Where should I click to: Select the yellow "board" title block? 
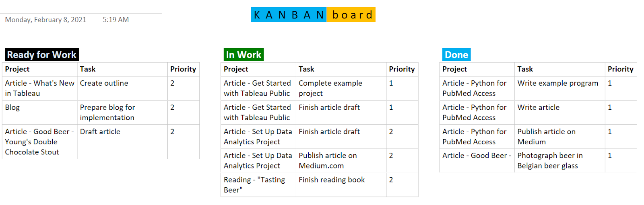point(351,15)
